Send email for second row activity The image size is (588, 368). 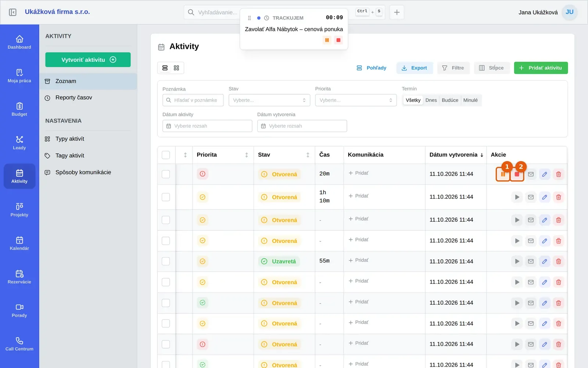[531, 197]
